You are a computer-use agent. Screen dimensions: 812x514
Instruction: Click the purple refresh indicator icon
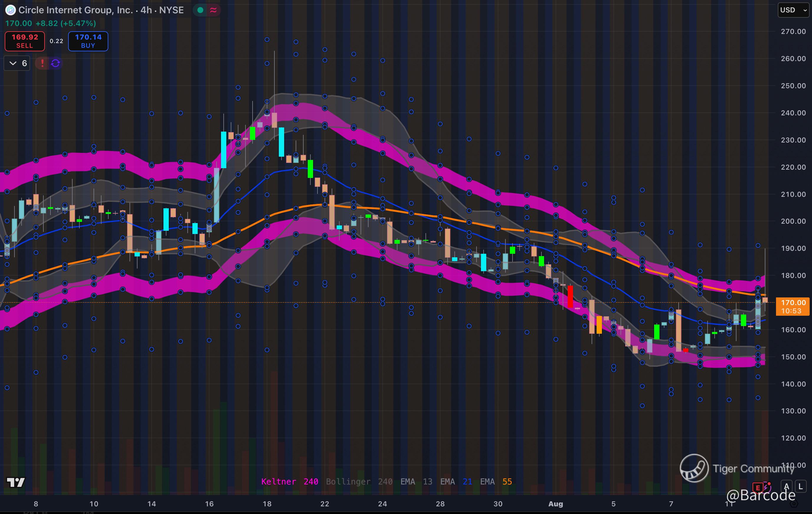pyautogui.click(x=56, y=63)
